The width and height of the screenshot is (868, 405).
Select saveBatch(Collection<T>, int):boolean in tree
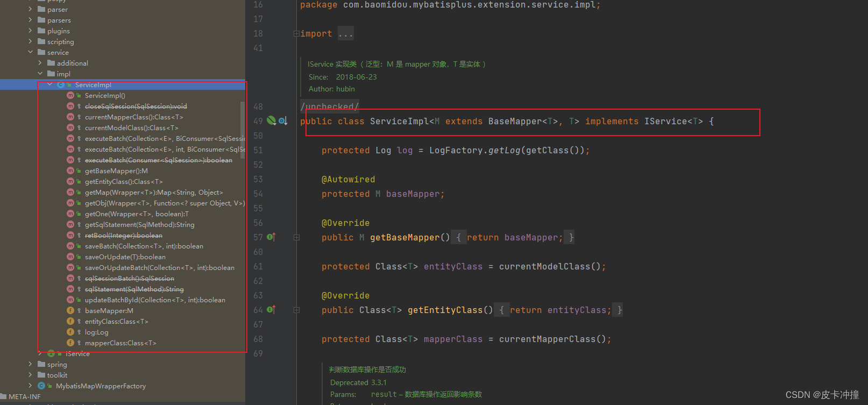pos(144,246)
